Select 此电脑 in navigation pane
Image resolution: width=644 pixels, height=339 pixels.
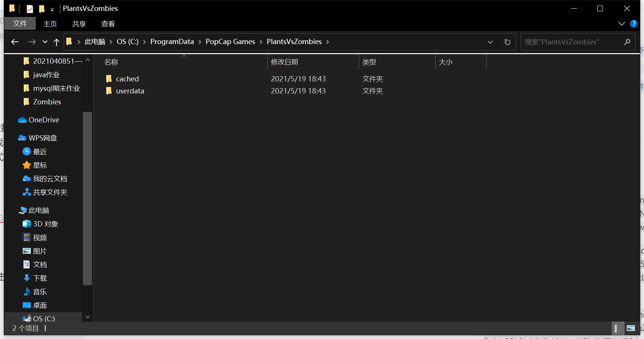(x=39, y=210)
